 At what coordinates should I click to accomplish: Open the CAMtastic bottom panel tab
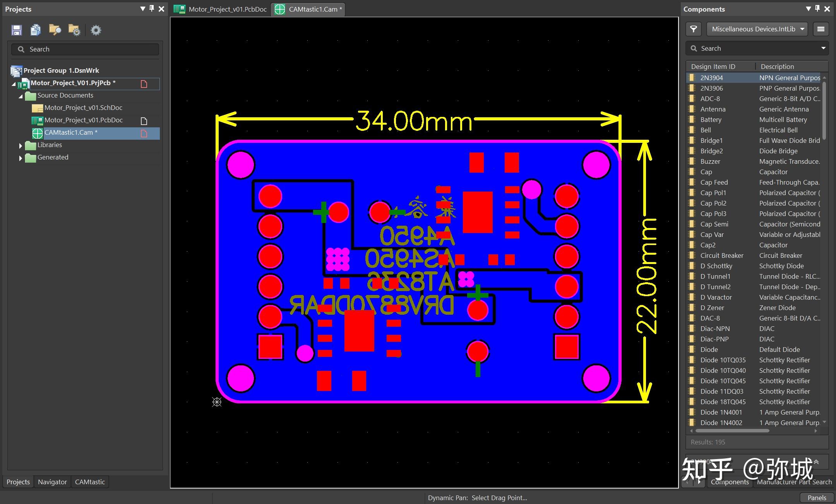90,482
